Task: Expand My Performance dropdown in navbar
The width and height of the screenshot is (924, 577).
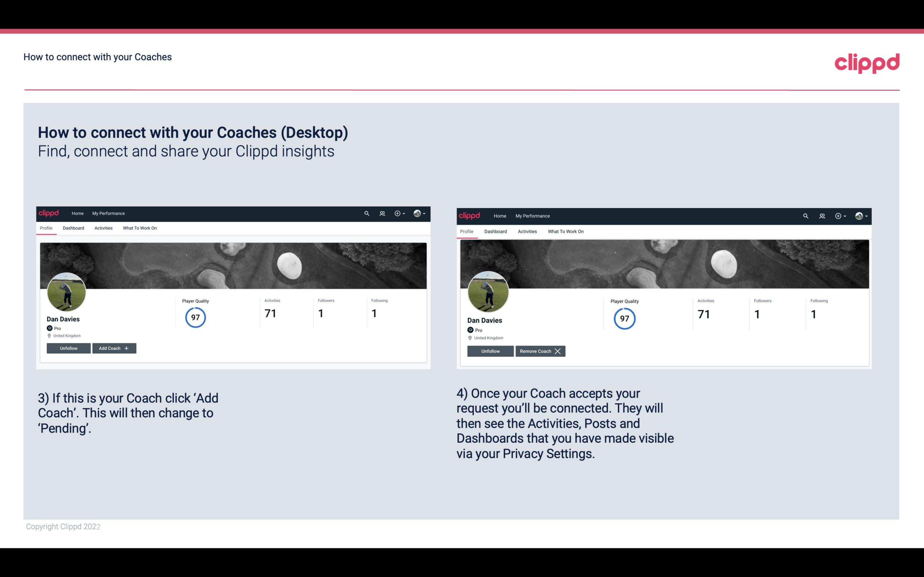Action: click(x=108, y=213)
